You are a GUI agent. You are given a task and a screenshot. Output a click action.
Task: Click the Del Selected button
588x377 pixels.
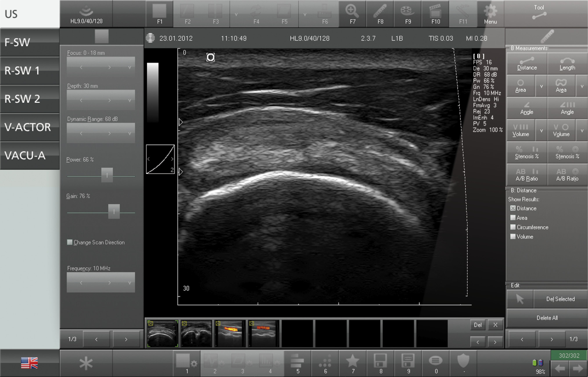tap(560, 299)
